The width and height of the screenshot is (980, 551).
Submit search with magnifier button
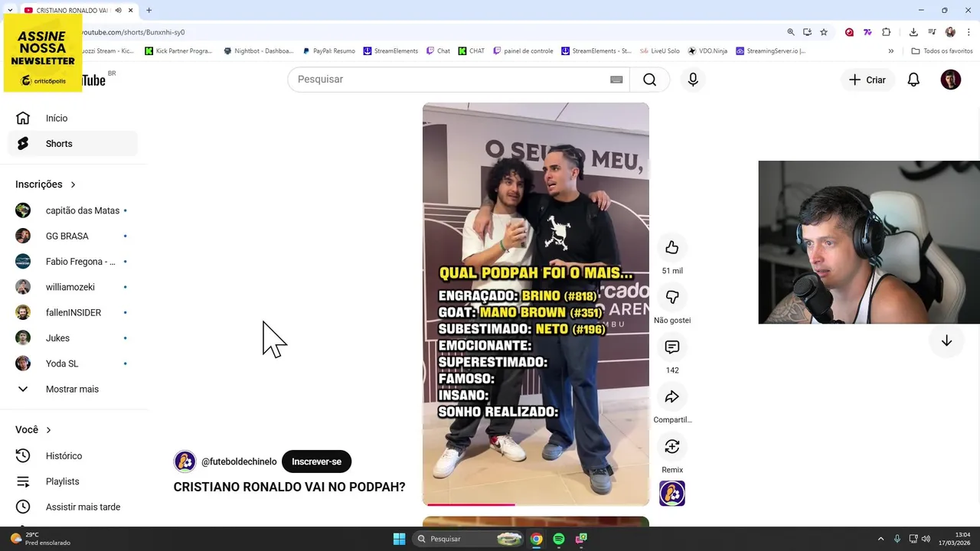650,80
